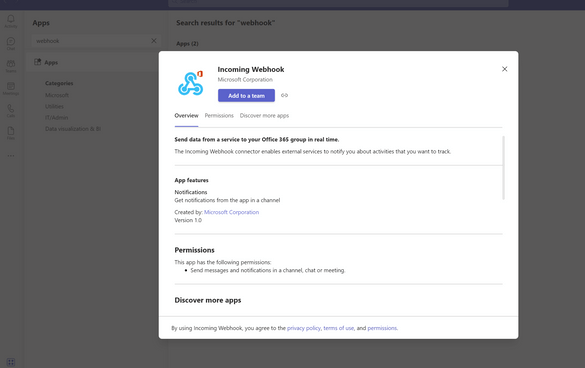This screenshot has height=368, width=585.
Task: Click Add to a team button
Action: tap(246, 96)
